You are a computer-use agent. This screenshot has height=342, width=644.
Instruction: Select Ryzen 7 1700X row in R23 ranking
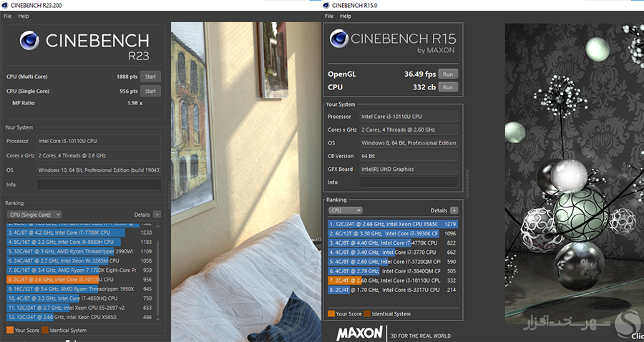(80, 270)
